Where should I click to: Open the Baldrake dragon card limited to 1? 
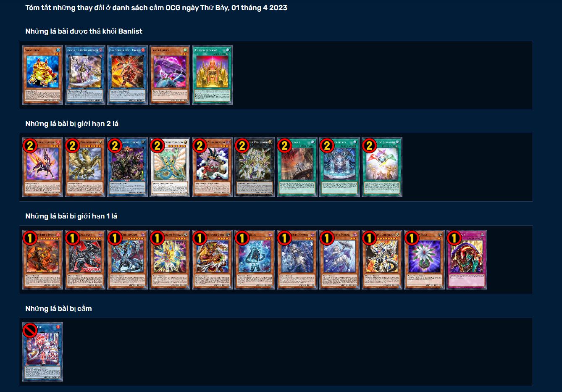pos(85,260)
